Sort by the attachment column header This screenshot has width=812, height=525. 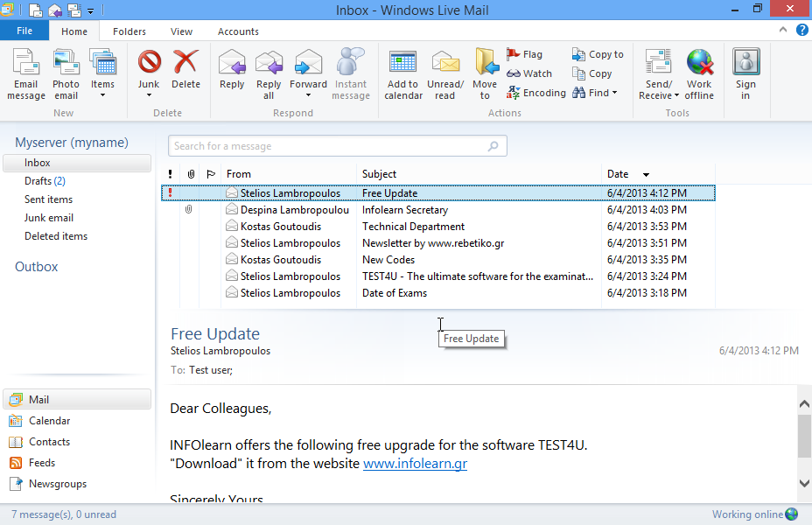(191, 174)
